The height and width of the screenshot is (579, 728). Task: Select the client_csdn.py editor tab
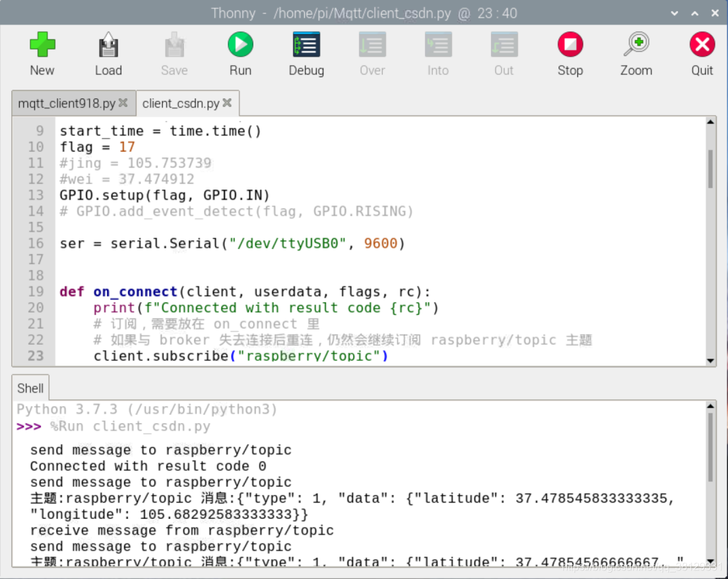coord(181,103)
